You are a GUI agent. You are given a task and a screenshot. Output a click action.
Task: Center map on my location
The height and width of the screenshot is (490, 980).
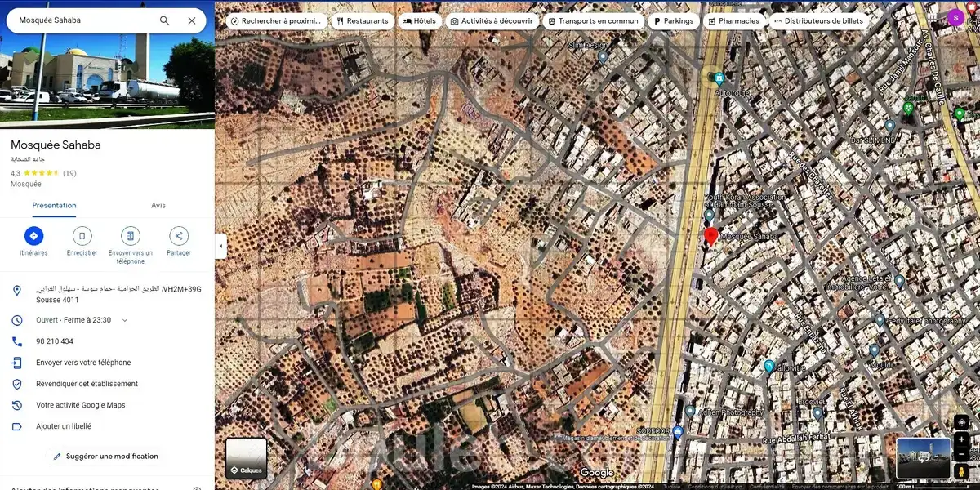click(x=962, y=422)
